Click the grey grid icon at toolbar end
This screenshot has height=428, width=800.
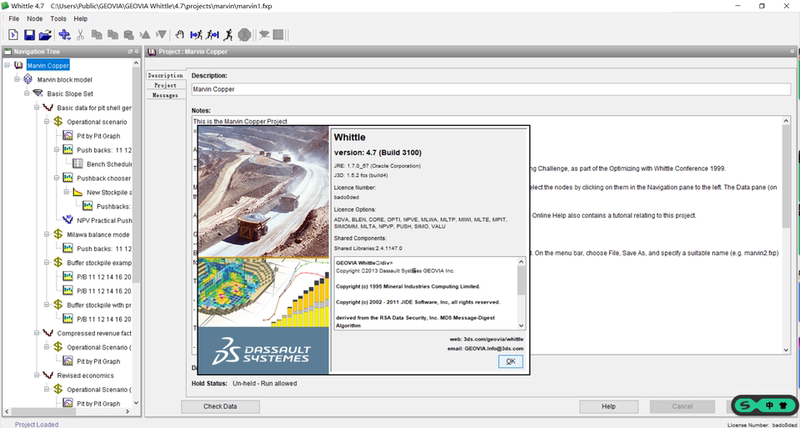point(278,35)
